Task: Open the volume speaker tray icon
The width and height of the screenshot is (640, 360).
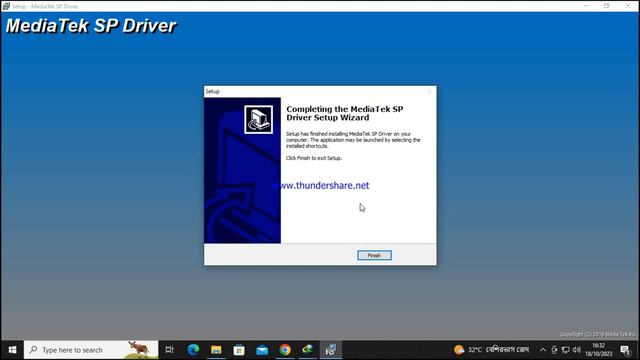Action: pyautogui.click(x=577, y=350)
